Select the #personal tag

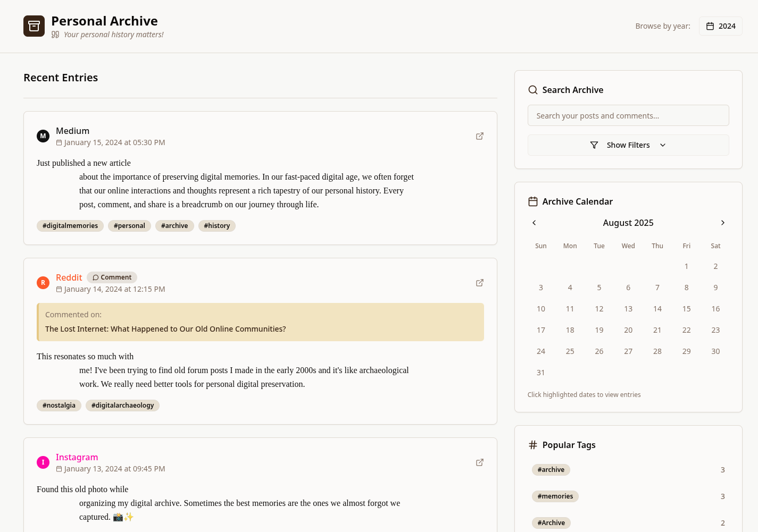pos(129,226)
